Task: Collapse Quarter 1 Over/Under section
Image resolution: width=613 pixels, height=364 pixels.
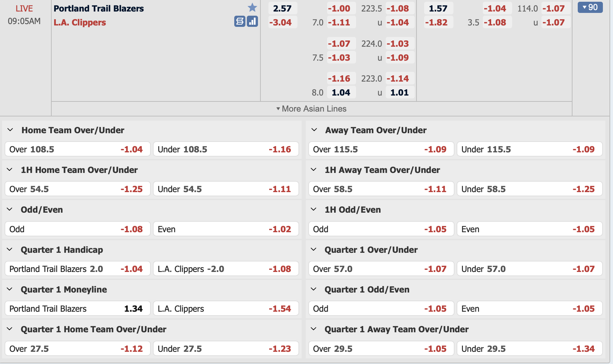Action: (x=313, y=250)
